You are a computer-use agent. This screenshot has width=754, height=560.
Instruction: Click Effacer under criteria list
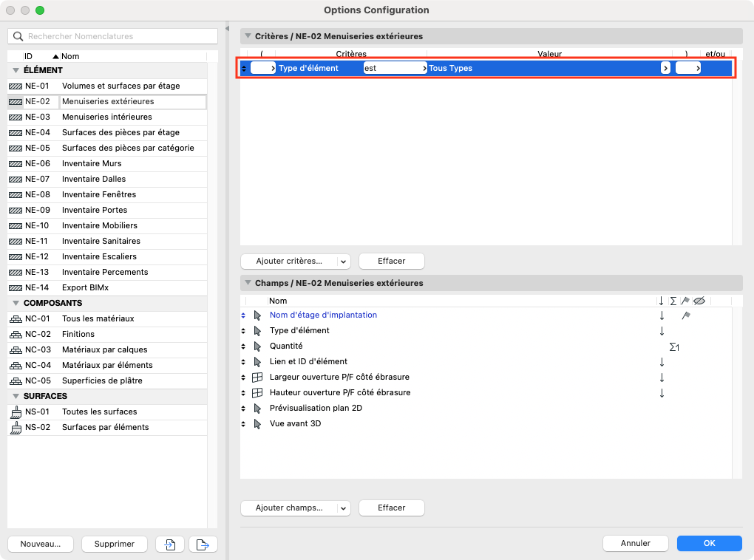point(392,262)
